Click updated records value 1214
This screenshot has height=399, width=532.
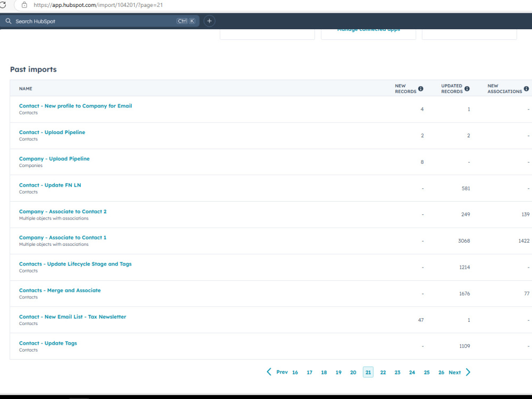click(x=464, y=267)
